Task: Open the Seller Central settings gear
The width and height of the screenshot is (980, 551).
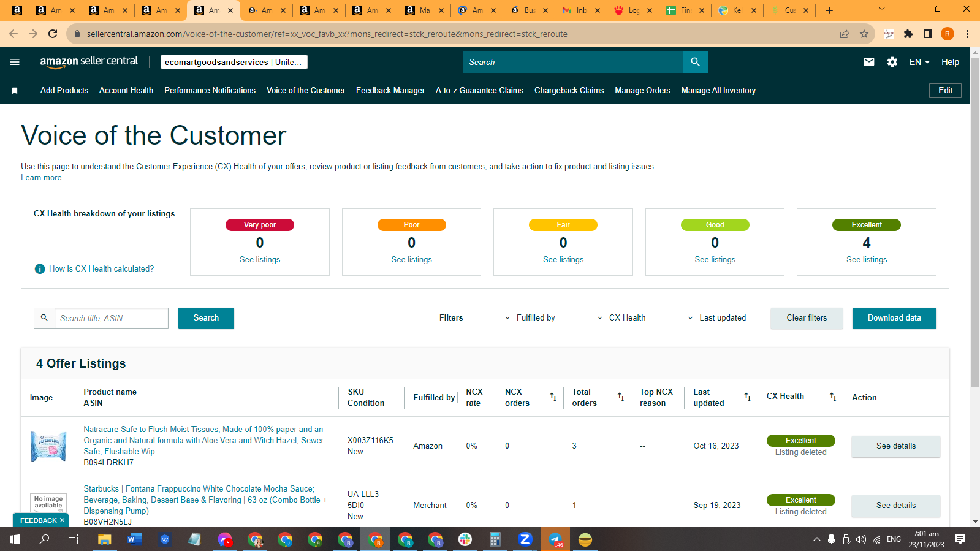Action: [892, 62]
